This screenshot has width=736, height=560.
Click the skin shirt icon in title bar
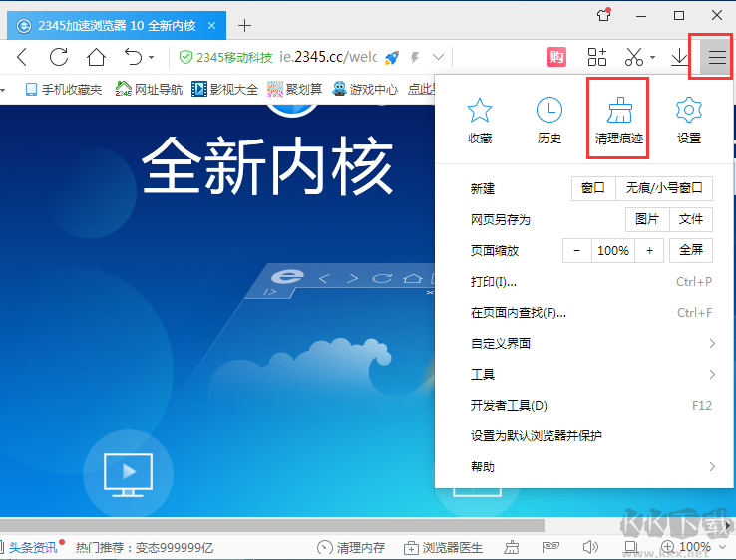click(604, 15)
